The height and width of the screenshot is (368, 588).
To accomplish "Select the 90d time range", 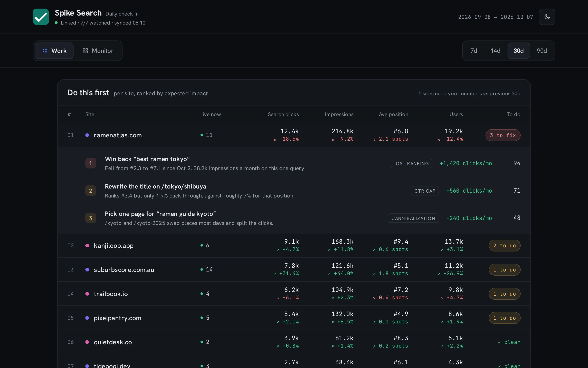I will [542, 51].
